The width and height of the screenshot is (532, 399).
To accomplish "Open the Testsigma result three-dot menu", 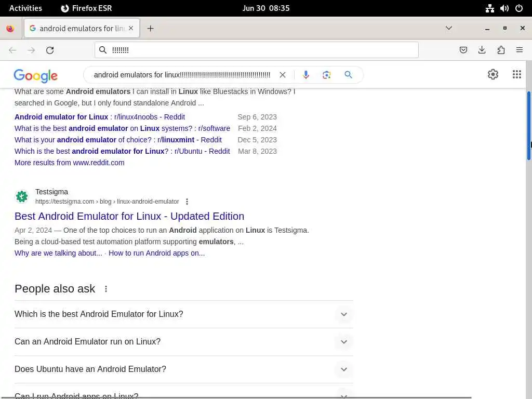I will point(187,202).
